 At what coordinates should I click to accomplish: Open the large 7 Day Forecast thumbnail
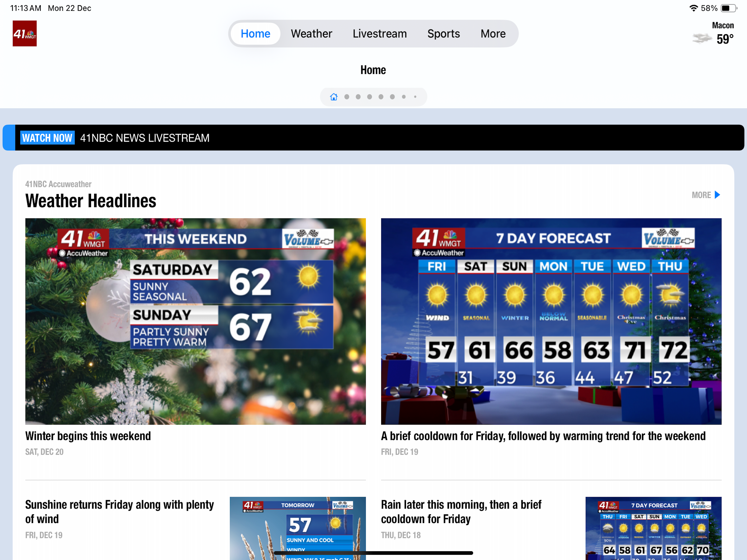pyautogui.click(x=551, y=321)
